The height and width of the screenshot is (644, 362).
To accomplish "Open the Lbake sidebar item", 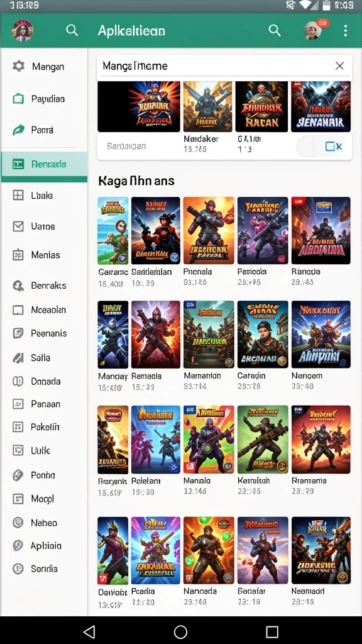I will (x=45, y=196).
